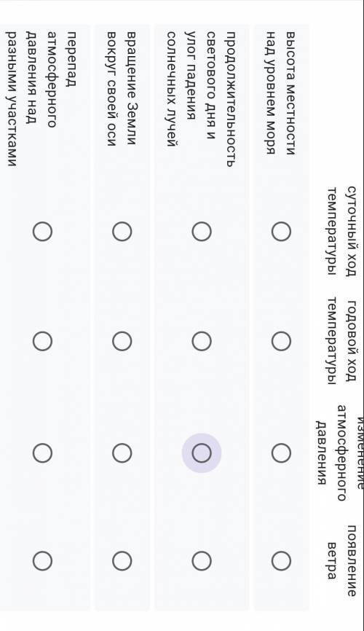Choose 'годовой ход температуры' for 'перепад атмосферного давления' row
Screen dimensions: 364x631
tap(42, 341)
